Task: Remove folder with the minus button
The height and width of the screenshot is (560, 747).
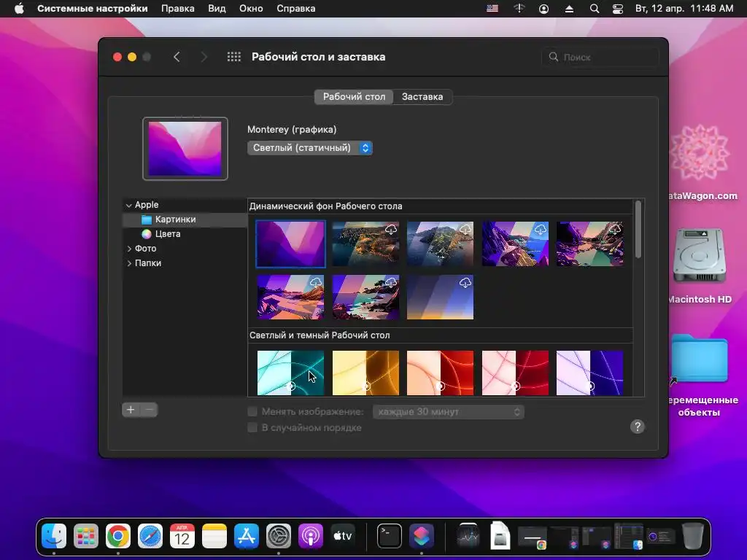Action: pyautogui.click(x=149, y=410)
